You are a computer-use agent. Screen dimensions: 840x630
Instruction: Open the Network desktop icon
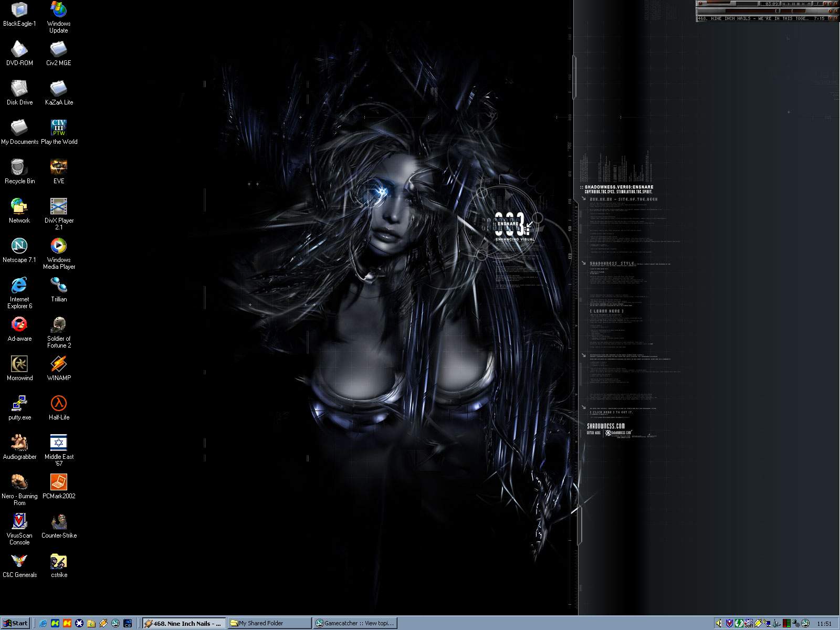[19, 211]
